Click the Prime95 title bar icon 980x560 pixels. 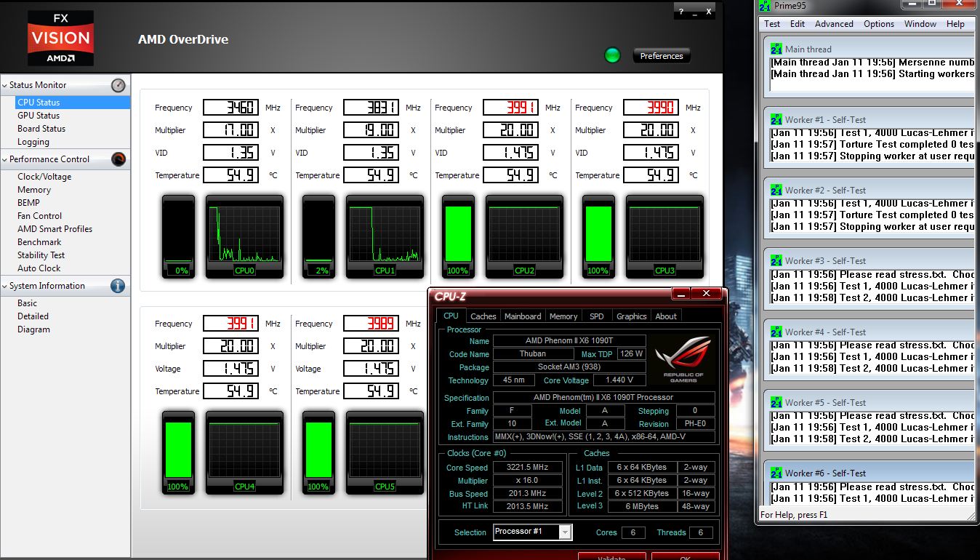click(x=764, y=6)
